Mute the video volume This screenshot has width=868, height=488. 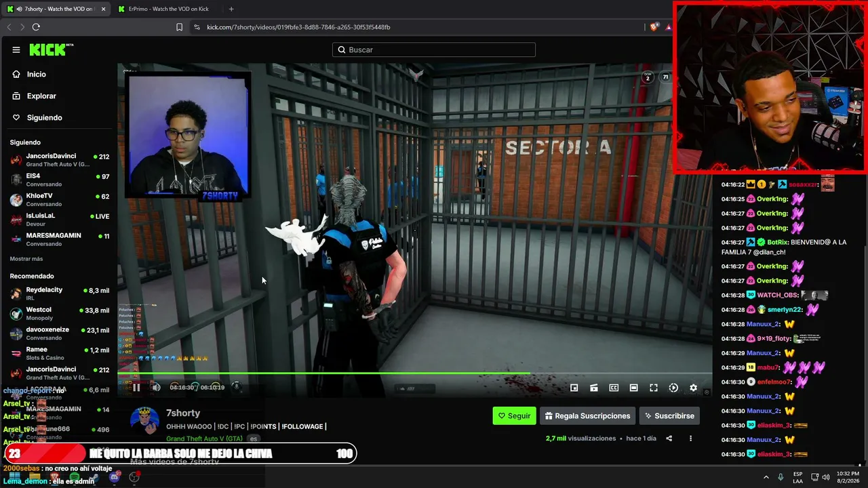(156, 388)
